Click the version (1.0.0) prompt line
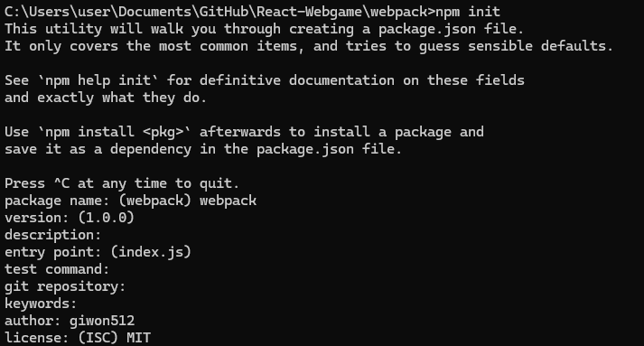The height and width of the screenshot is (346, 644). pos(70,218)
